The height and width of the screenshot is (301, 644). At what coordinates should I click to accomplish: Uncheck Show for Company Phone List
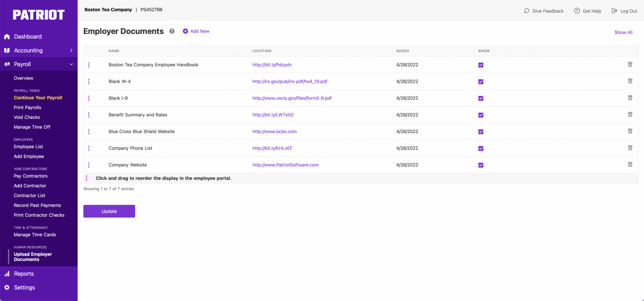(481, 149)
